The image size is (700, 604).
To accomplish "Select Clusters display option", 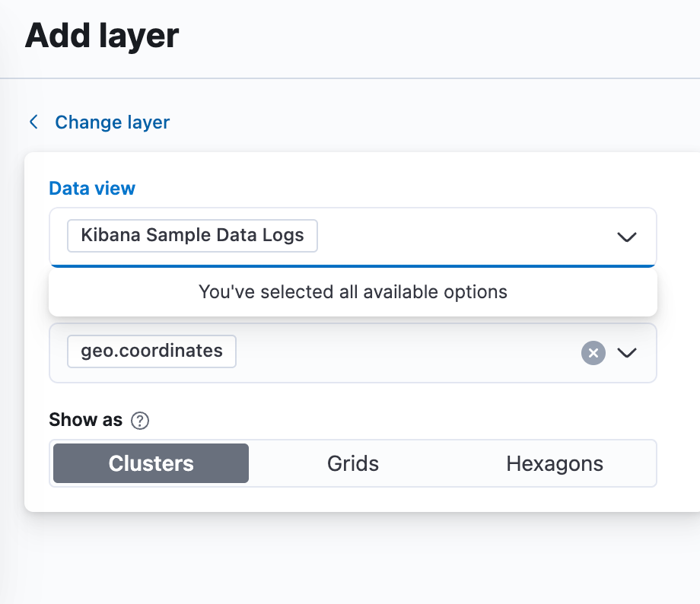I will [x=151, y=463].
